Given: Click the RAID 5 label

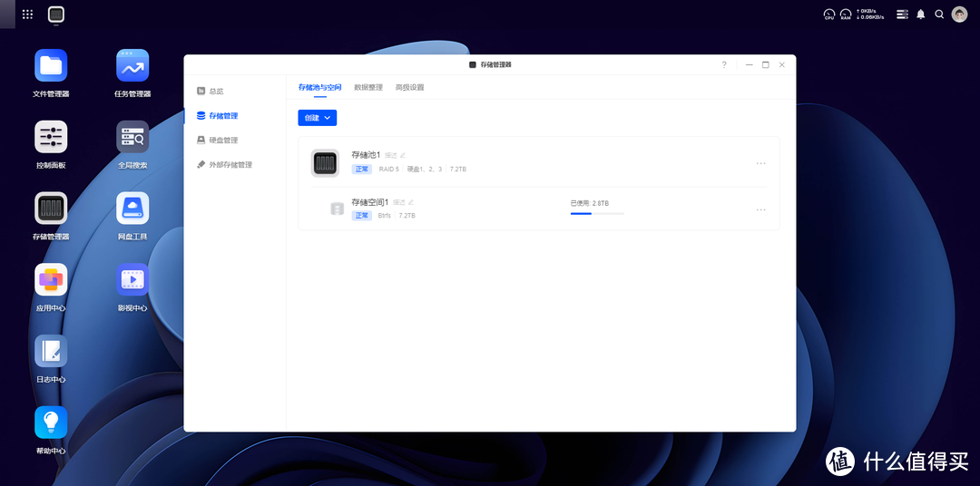Looking at the screenshot, I should click(388, 170).
